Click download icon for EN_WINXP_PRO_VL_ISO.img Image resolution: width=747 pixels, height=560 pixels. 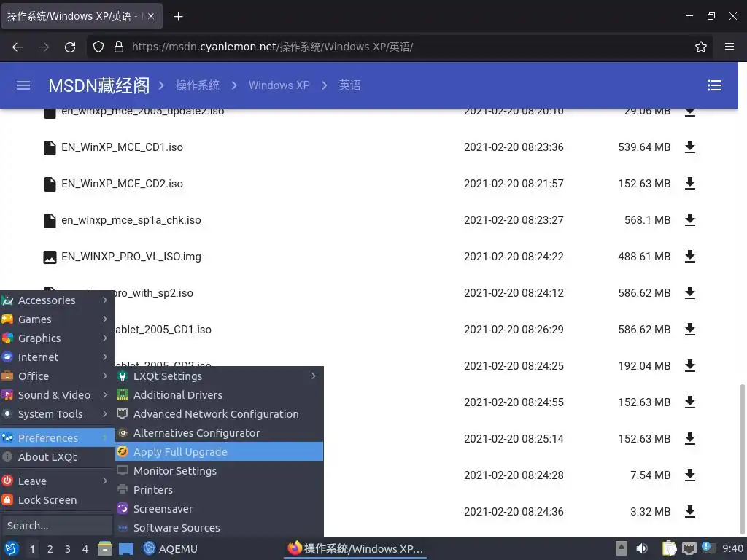(x=690, y=256)
